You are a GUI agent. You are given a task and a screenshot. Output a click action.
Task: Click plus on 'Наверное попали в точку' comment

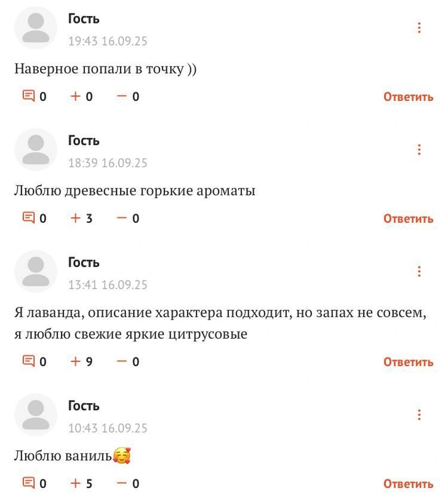76,97
